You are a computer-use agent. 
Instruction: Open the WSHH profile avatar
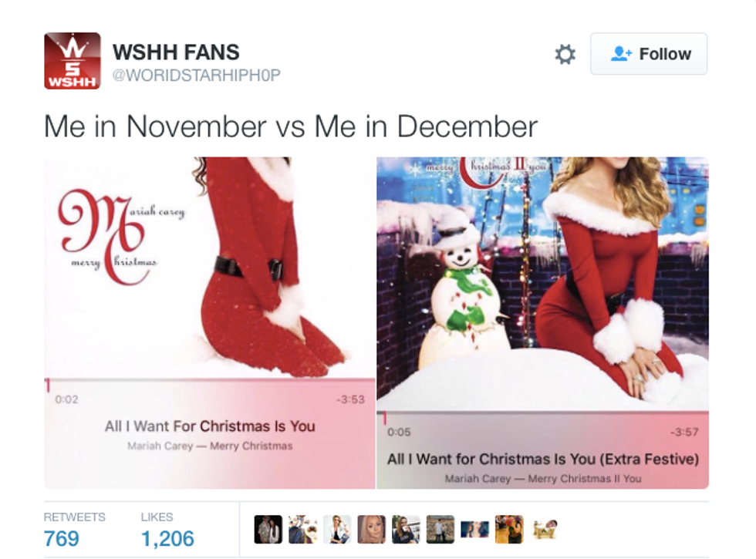pyautogui.click(x=73, y=61)
